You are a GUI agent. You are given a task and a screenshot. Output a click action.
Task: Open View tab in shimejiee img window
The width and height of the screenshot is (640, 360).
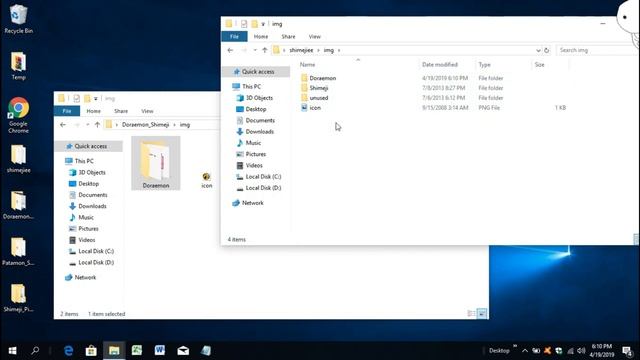click(x=315, y=37)
